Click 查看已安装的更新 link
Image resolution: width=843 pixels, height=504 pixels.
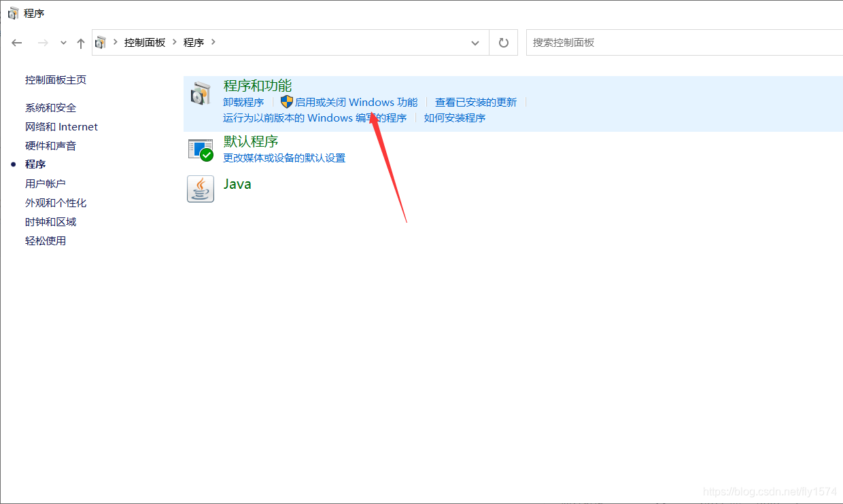click(x=476, y=103)
